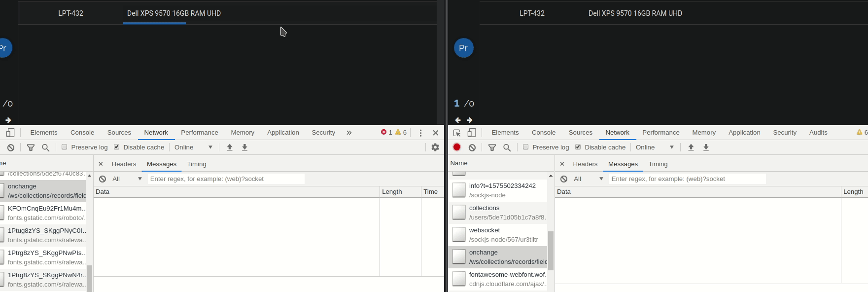Screen dimensions: 868x292
Task: Show the yellow warning count in left DevTools
Action: (x=401, y=132)
